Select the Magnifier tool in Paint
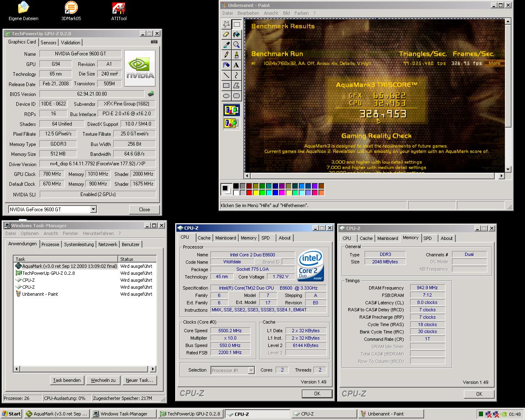This screenshot has width=525, height=420. coord(237,45)
